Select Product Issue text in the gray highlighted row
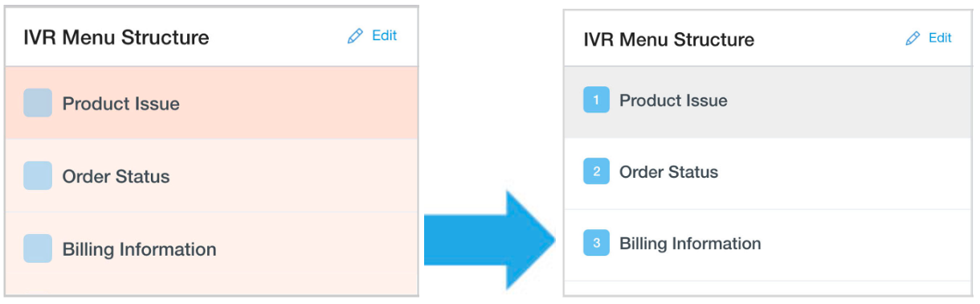Viewport: 980px width, 304px height. point(673,101)
